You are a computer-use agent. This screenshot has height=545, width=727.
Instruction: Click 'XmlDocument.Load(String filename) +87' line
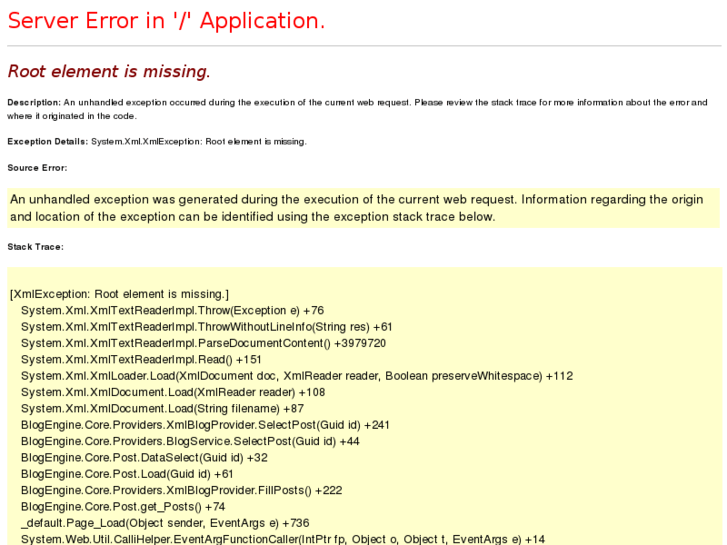coord(162,409)
